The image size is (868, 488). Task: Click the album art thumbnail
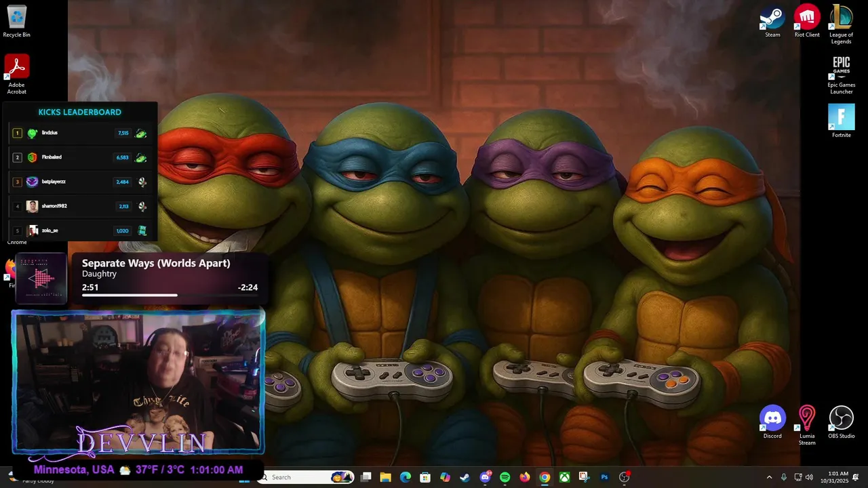tap(41, 277)
